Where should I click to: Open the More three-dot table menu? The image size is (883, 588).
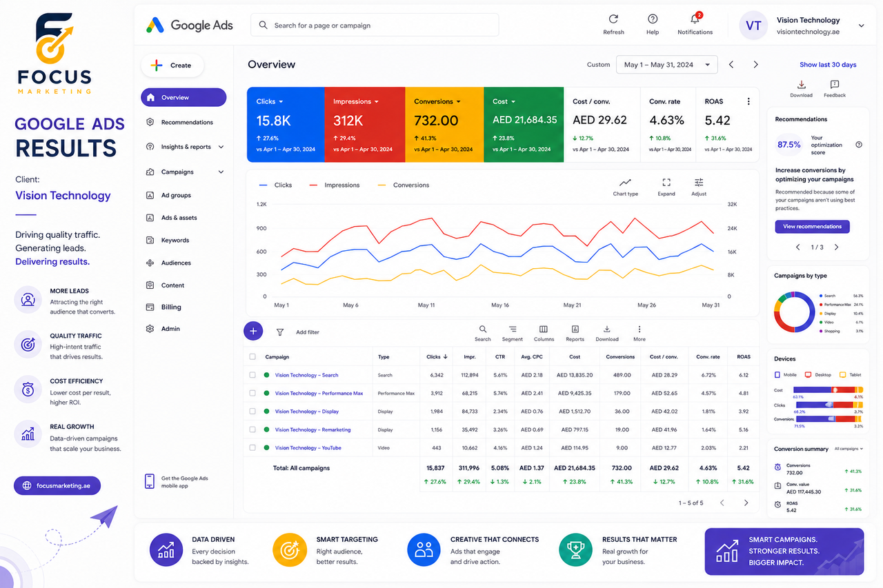tap(639, 330)
